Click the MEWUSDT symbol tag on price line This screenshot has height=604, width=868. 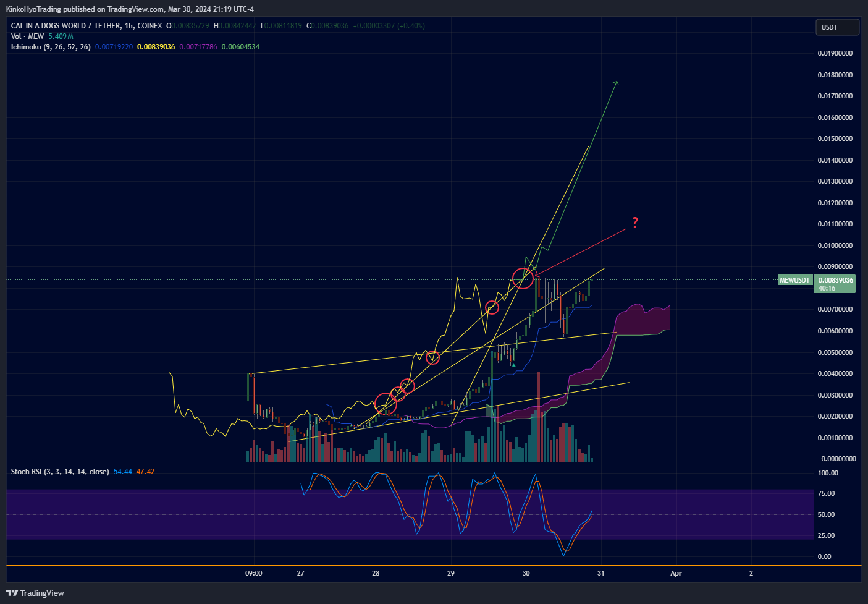click(x=794, y=280)
